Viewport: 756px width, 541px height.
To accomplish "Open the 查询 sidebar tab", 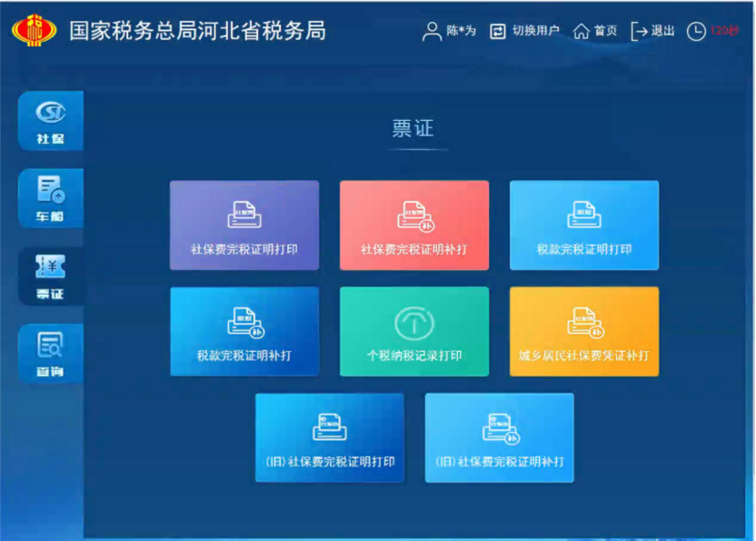I will (x=50, y=354).
